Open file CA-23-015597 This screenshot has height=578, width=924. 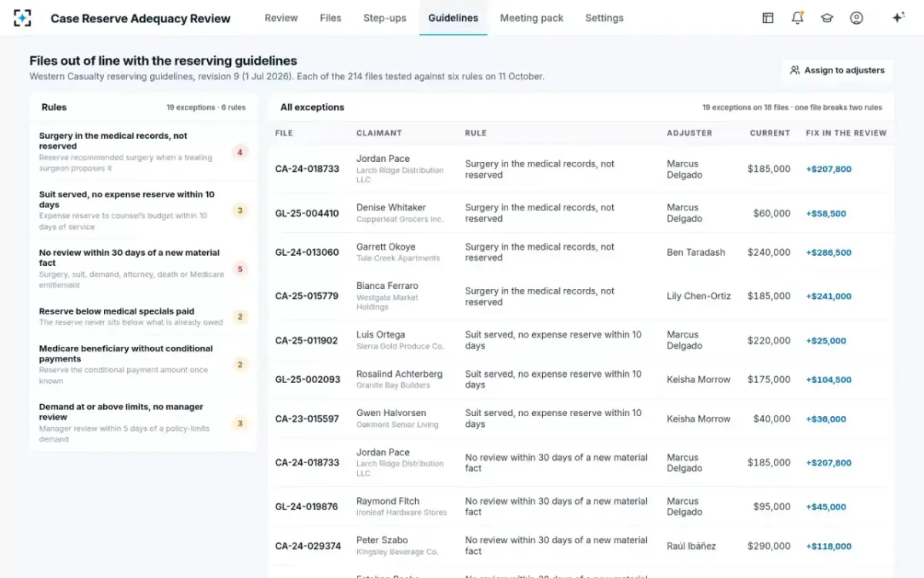(306, 418)
